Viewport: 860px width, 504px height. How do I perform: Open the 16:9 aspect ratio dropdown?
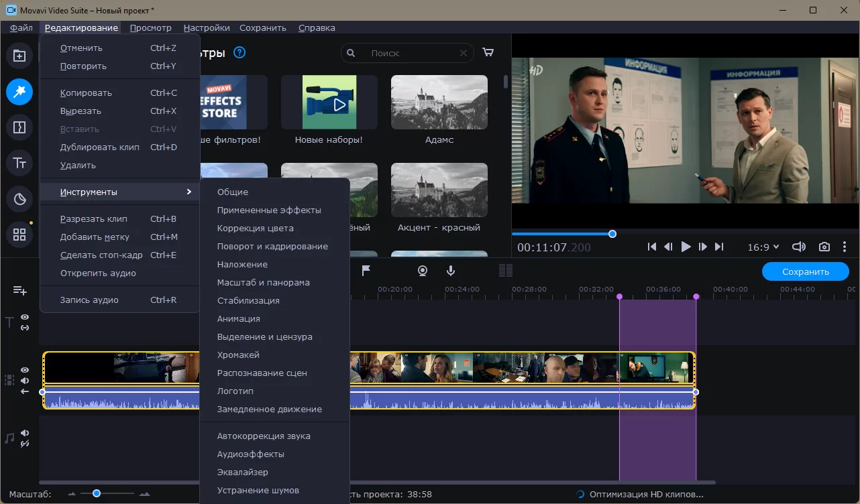click(x=763, y=247)
